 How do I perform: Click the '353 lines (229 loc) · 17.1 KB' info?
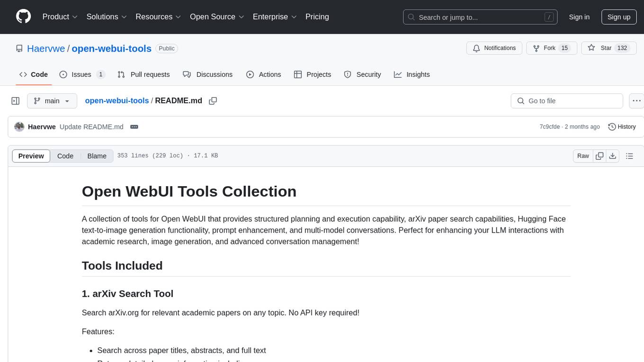168,156
